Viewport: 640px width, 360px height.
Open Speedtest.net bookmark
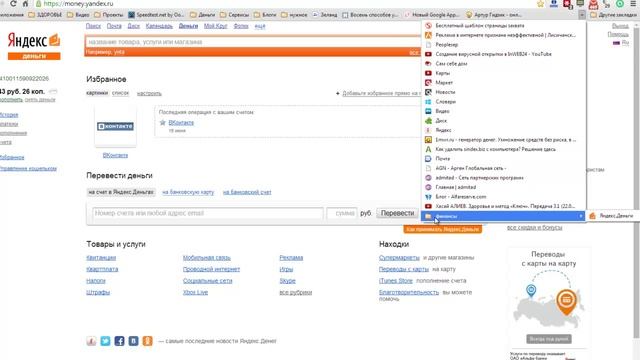pyautogui.click(x=156, y=15)
